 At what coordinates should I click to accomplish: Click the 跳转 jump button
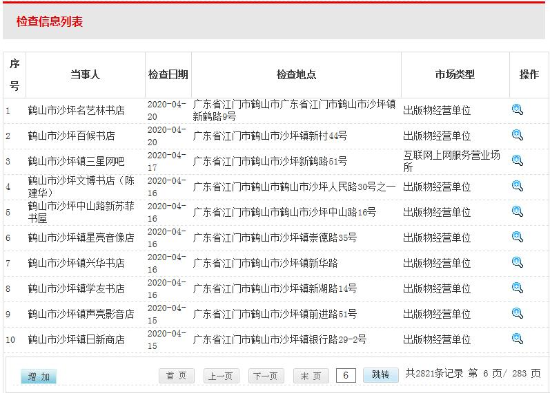[x=381, y=375]
